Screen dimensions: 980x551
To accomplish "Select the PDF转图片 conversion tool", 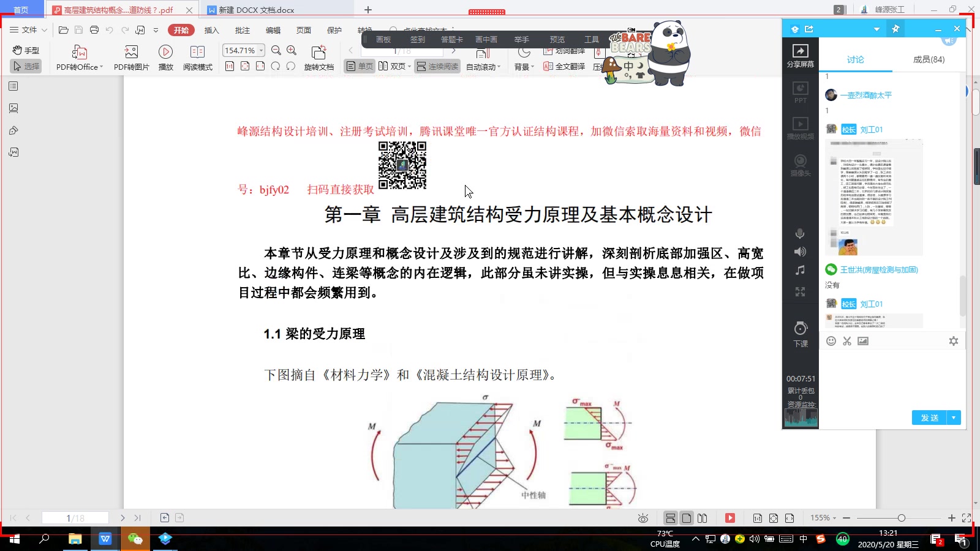I will pos(130,58).
